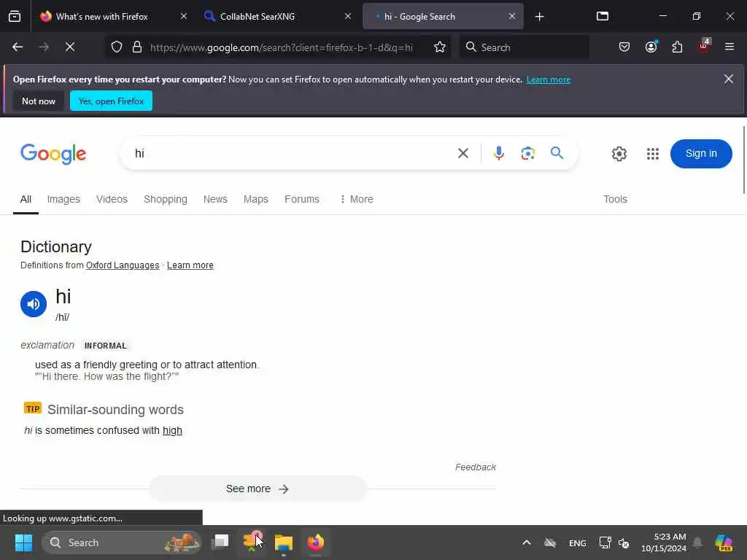Image resolution: width=747 pixels, height=560 pixels.
Task: Select the Maps search tab
Action: coord(256,199)
